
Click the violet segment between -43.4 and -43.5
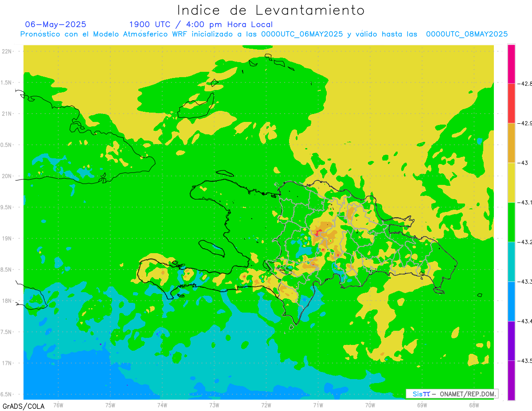click(511, 341)
